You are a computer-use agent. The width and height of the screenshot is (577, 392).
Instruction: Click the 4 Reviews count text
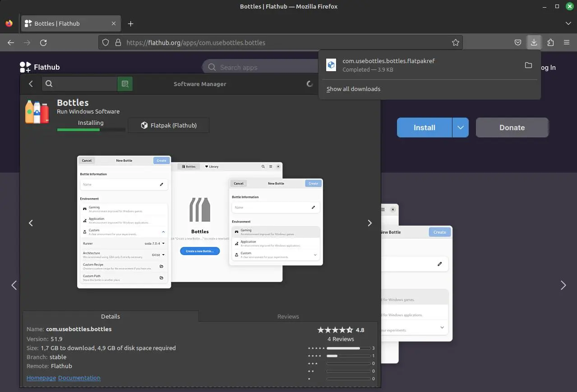[x=341, y=339]
